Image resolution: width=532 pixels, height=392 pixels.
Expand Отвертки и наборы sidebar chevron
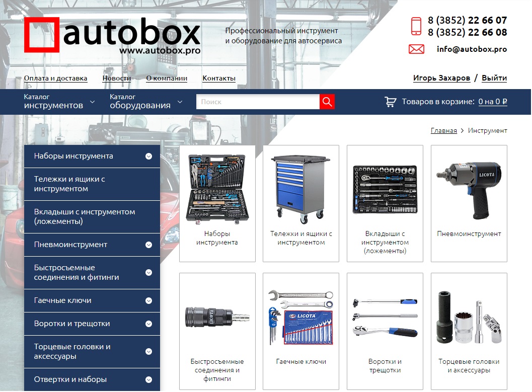pos(148,380)
